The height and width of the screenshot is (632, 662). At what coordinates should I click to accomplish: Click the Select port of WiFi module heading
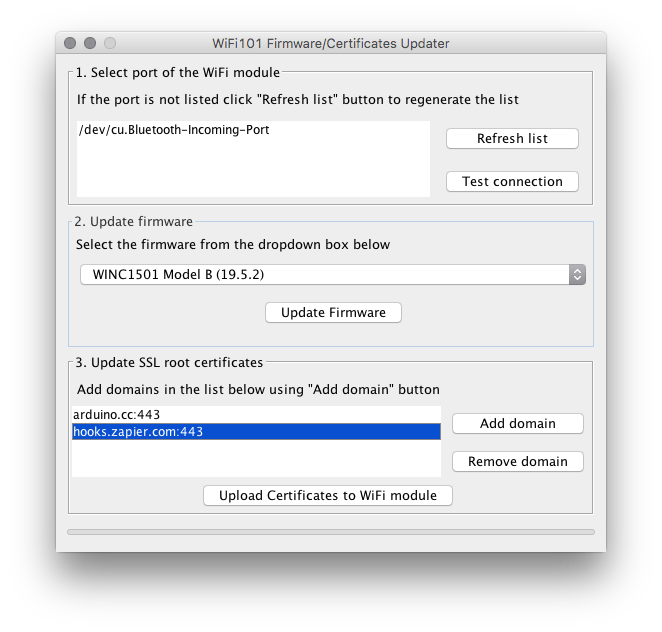click(x=178, y=72)
